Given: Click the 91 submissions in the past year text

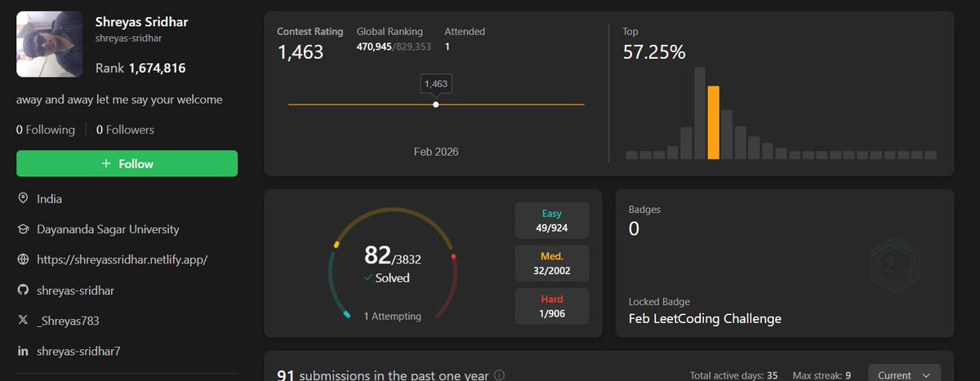Looking at the screenshot, I should pos(383,375).
